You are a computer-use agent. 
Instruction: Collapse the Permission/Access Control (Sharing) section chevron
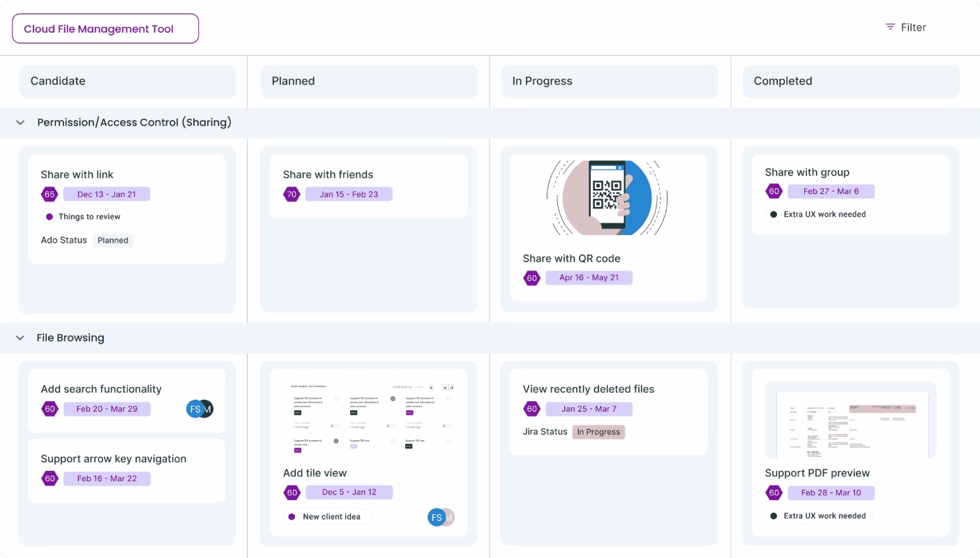click(20, 122)
